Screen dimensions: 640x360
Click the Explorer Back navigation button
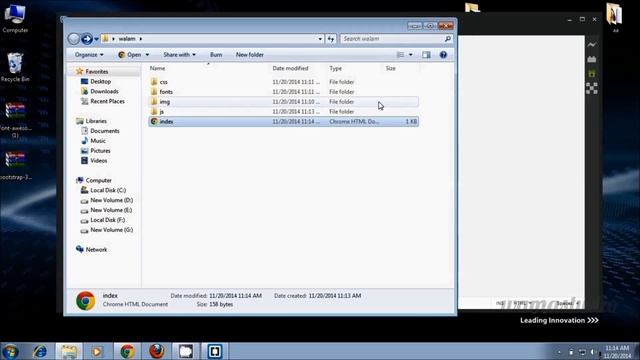point(74,39)
